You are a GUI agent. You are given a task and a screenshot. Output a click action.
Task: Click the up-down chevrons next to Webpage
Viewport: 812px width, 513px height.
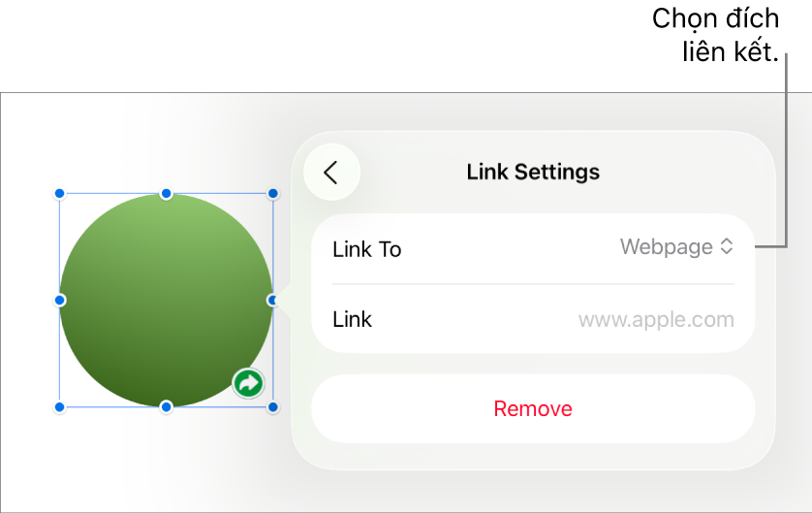[x=727, y=246]
